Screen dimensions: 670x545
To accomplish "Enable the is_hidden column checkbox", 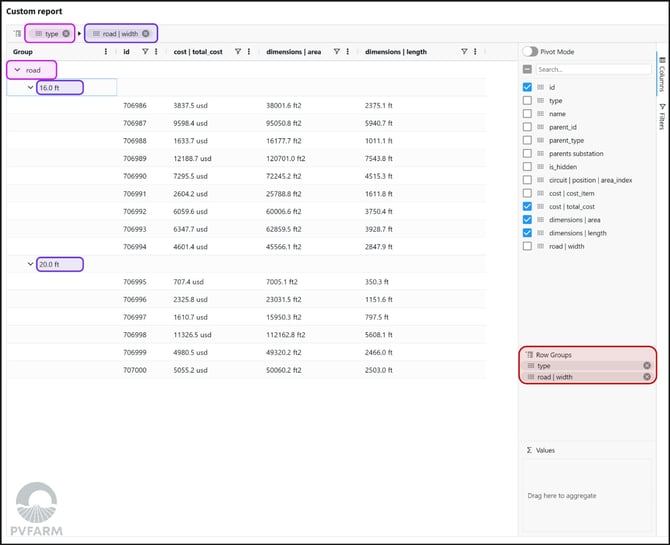I will coord(527,167).
